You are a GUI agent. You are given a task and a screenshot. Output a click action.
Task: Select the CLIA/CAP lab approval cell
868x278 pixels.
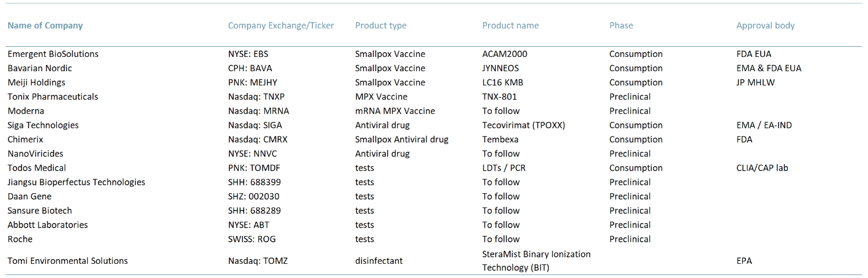762,168
